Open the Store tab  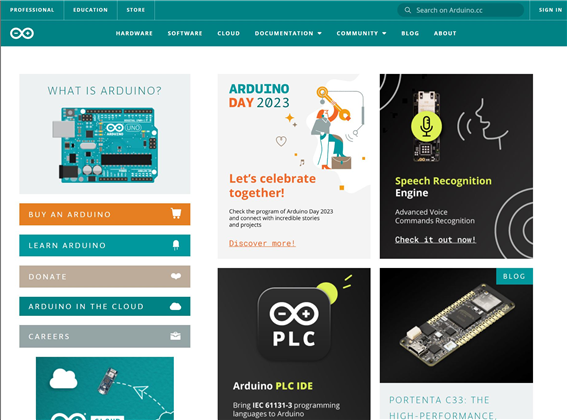[136, 10]
